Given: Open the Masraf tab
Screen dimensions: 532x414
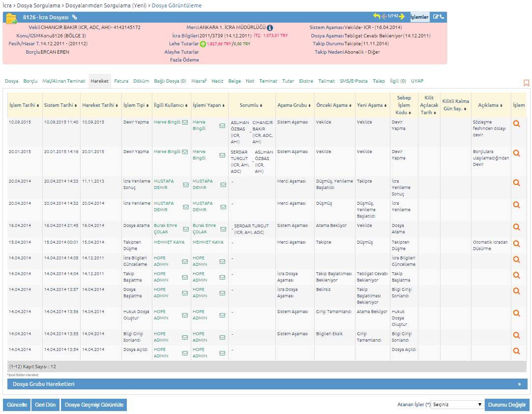Looking at the screenshot, I should click(199, 81).
